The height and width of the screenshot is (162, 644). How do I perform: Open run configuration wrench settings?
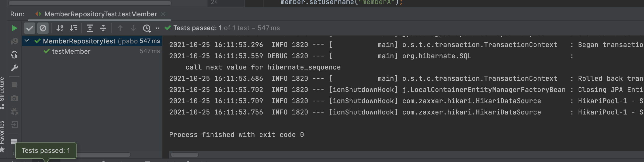[x=14, y=68]
